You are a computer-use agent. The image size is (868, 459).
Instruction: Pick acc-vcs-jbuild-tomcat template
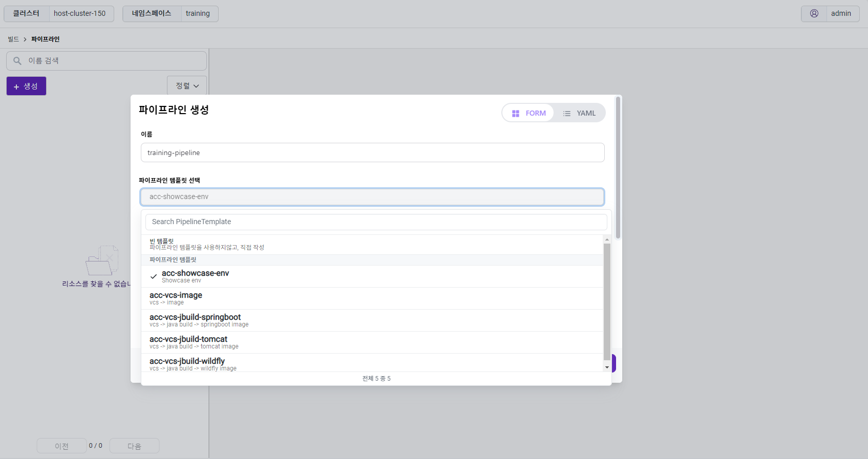(x=372, y=342)
